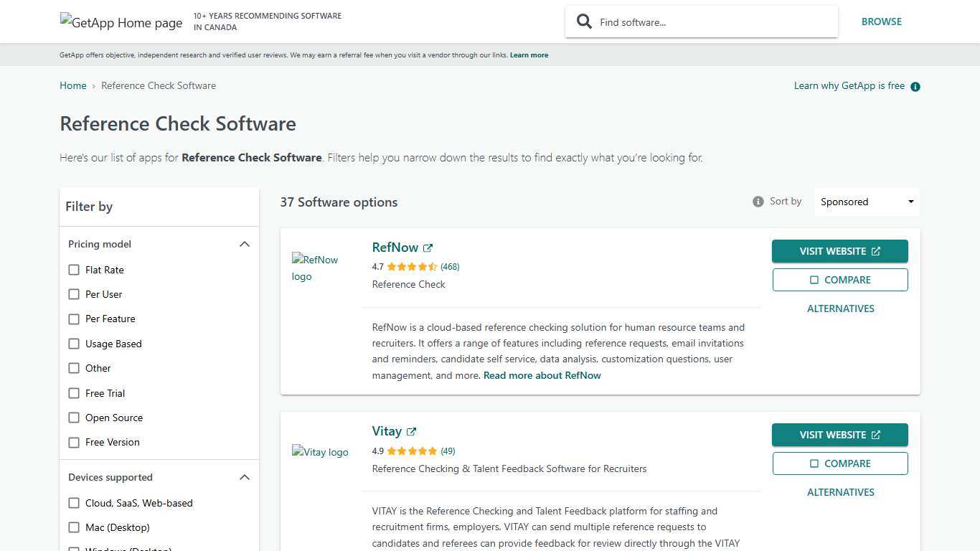Open the Sponsored sort dropdown
The height and width of the screenshot is (551, 980).
pos(866,202)
